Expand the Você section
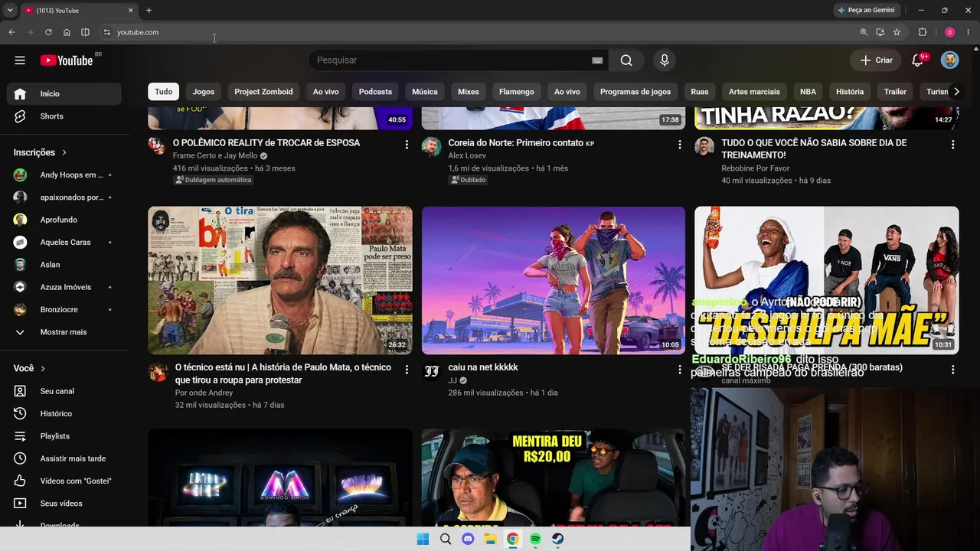This screenshot has width=980, height=551. point(30,368)
